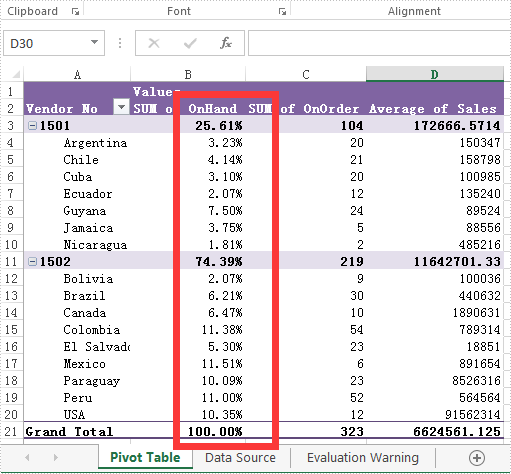This screenshot has height=474, width=511.
Task: Select grand total sales 6624561.125
Action: click(x=435, y=432)
